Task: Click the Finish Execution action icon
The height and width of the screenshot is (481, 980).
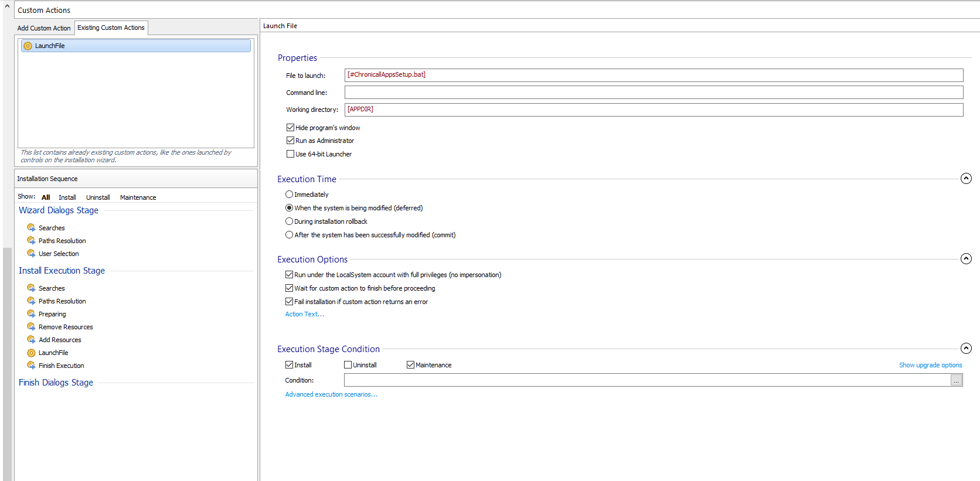Action: 31,365
